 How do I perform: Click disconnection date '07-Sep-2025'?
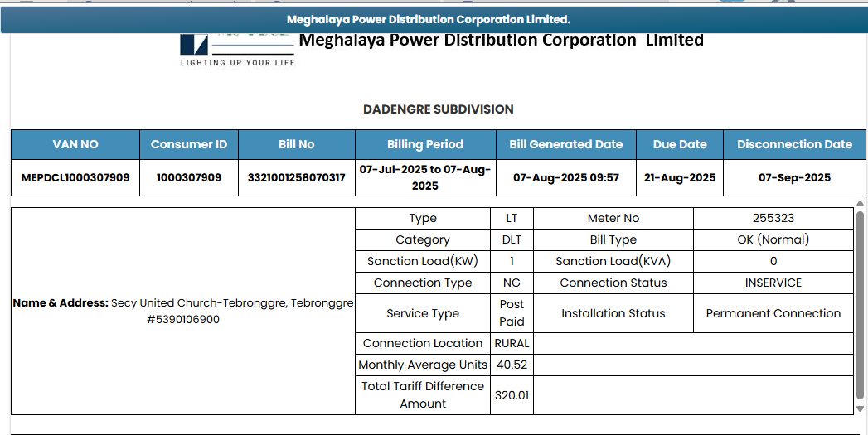[794, 177]
